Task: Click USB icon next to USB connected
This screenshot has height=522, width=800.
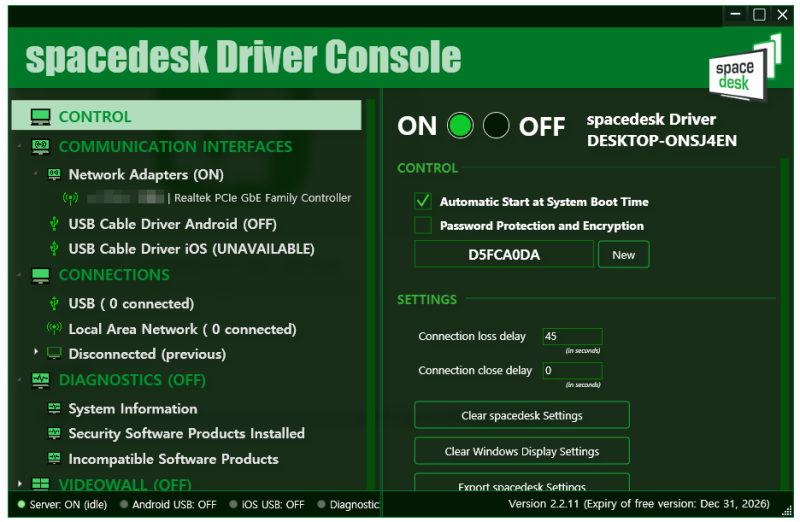Action: click(54, 304)
